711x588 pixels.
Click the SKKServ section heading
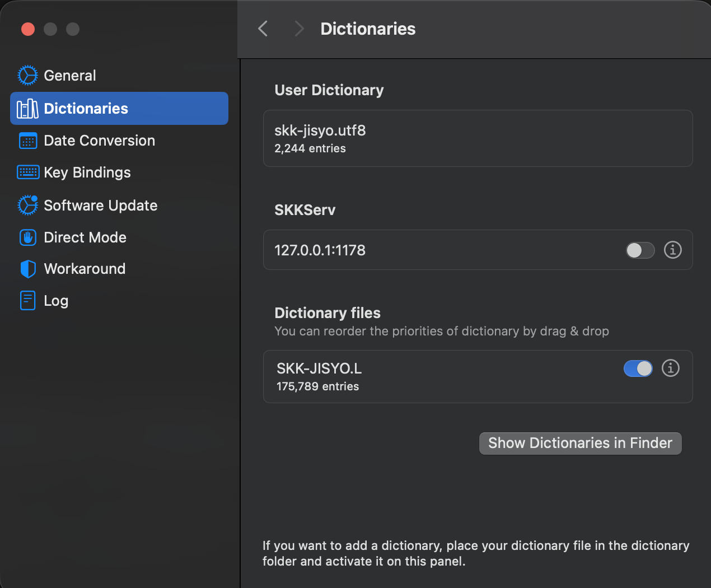305,210
